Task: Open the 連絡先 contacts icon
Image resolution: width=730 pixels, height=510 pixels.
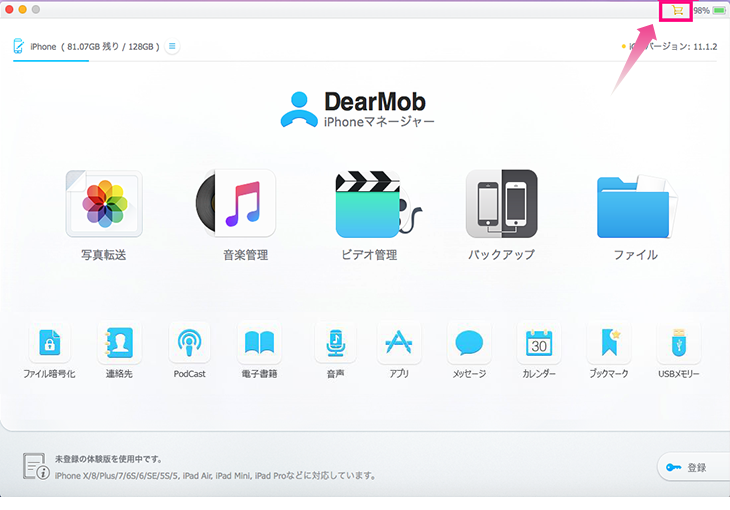Action: pos(119,343)
